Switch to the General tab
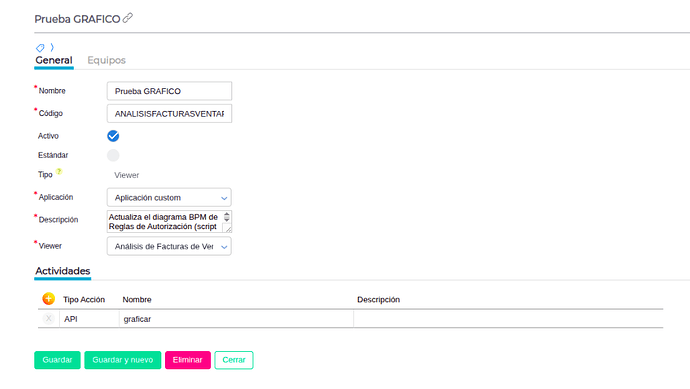Viewport: 690px width, 389px height. (54, 60)
